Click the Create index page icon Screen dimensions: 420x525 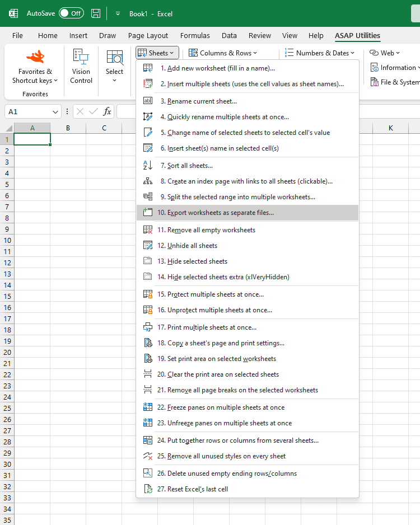[x=148, y=181]
